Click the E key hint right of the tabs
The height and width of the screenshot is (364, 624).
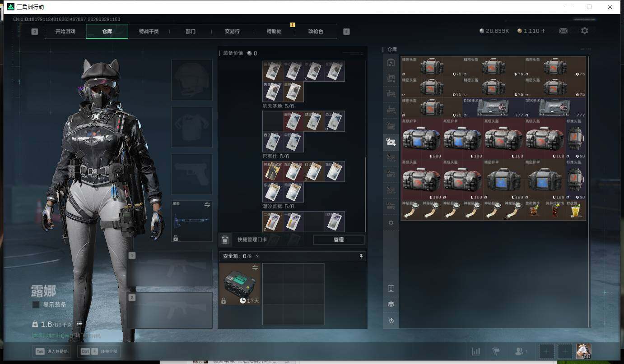point(346,32)
